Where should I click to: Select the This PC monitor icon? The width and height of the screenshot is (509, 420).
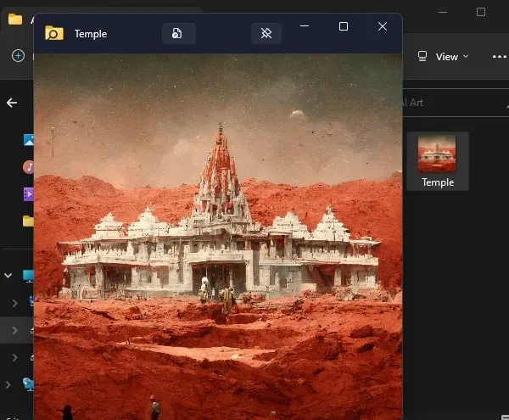tap(28, 276)
